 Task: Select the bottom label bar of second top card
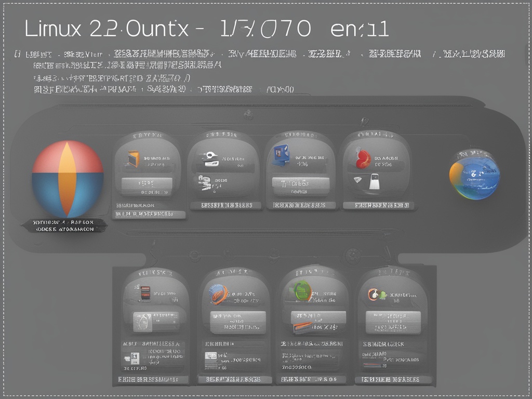tap(226, 205)
